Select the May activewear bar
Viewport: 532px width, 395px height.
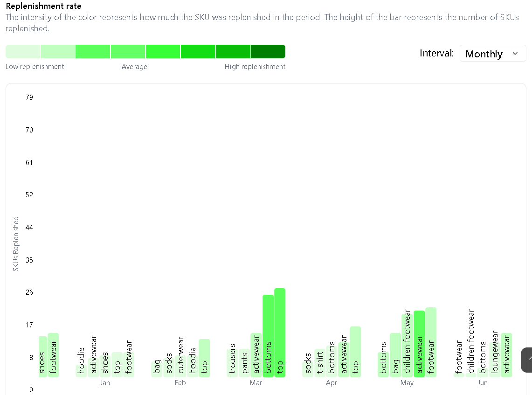click(x=419, y=344)
